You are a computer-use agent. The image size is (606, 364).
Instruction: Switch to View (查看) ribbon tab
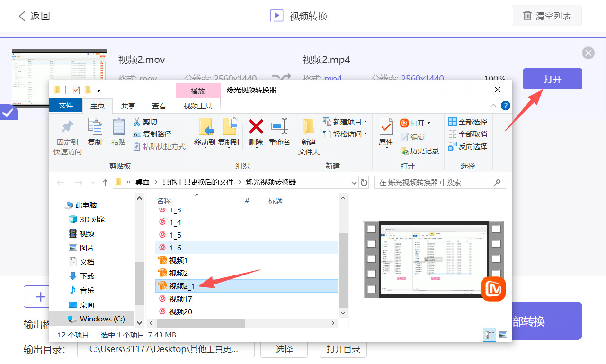(x=159, y=106)
